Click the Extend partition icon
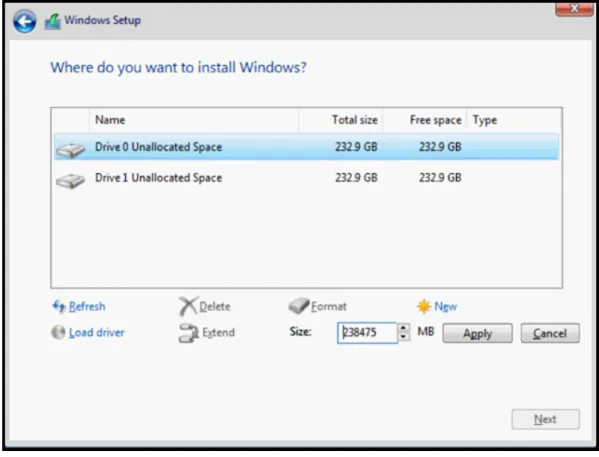The width and height of the screenshot is (599, 457). click(189, 333)
